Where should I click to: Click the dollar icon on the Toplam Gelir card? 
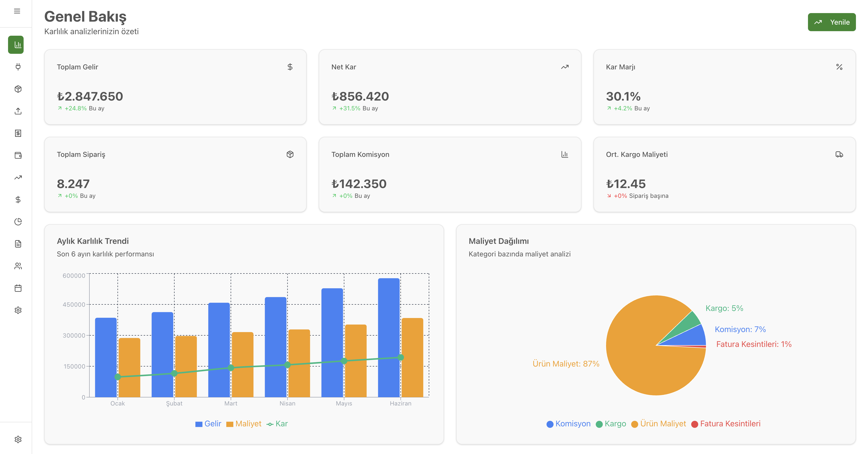[x=290, y=67]
